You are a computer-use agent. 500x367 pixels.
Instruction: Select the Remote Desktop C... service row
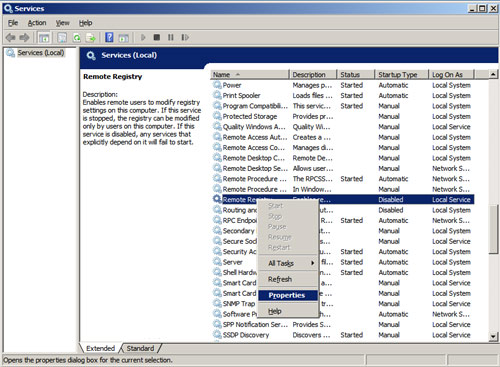coord(343,158)
